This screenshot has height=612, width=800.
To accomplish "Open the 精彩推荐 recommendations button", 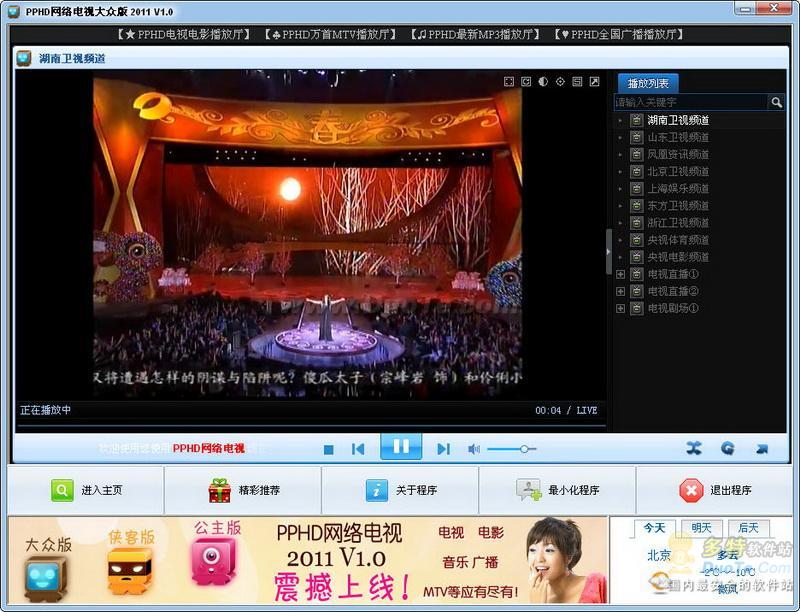I will click(x=243, y=491).
